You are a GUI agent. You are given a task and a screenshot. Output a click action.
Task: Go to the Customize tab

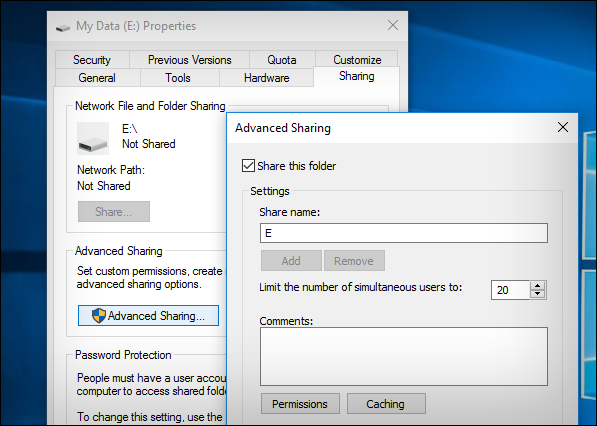pyautogui.click(x=357, y=59)
